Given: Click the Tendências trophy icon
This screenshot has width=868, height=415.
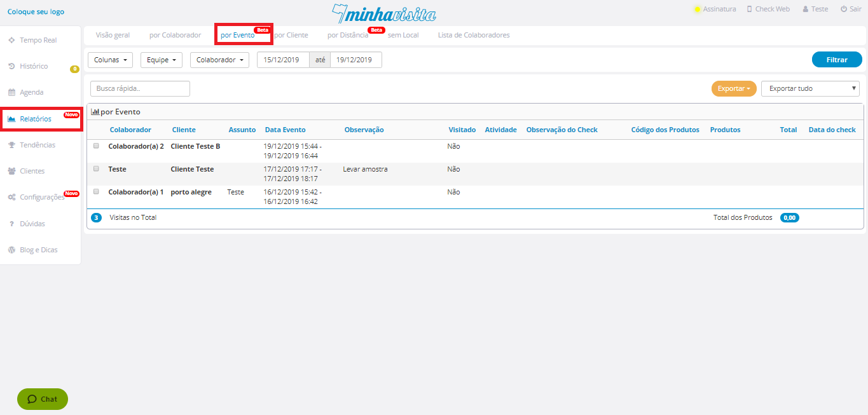Looking at the screenshot, I should pyautogui.click(x=11, y=145).
